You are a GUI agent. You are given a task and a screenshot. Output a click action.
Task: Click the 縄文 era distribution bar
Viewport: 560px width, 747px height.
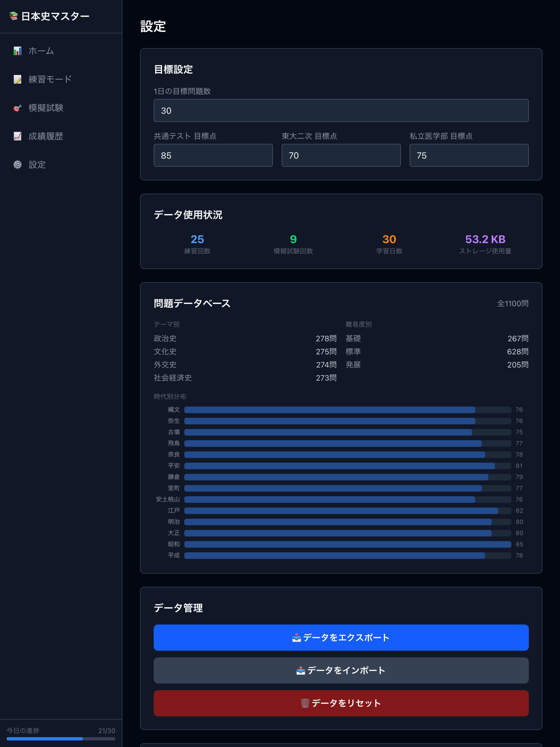[348, 410]
